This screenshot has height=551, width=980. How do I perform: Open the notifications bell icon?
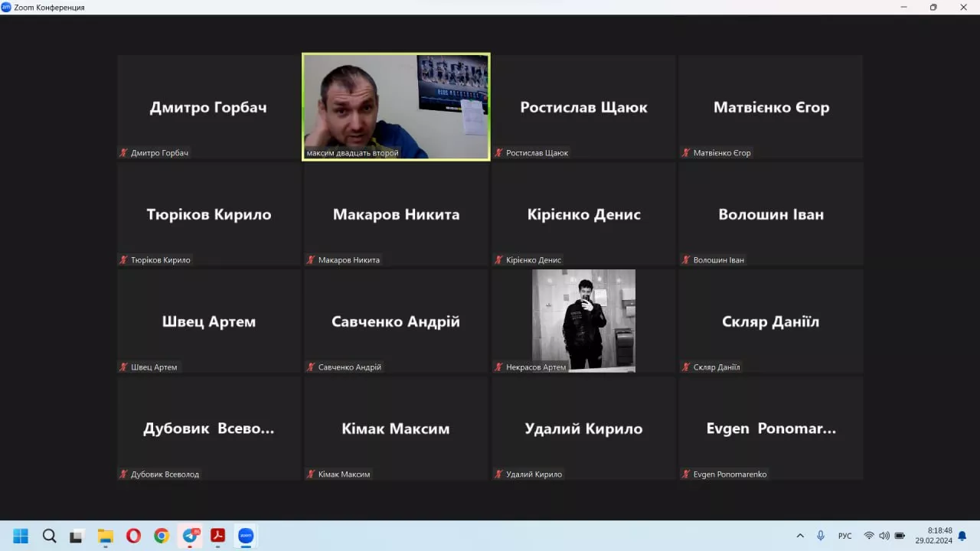pyautogui.click(x=962, y=536)
